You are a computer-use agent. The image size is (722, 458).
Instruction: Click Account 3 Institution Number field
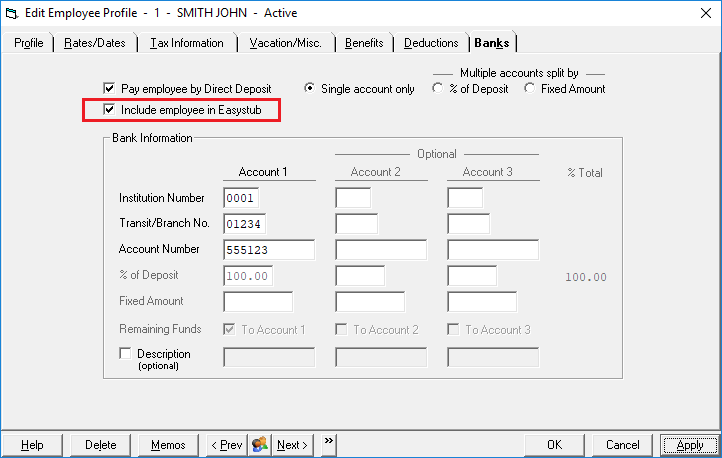click(x=465, y=198)
